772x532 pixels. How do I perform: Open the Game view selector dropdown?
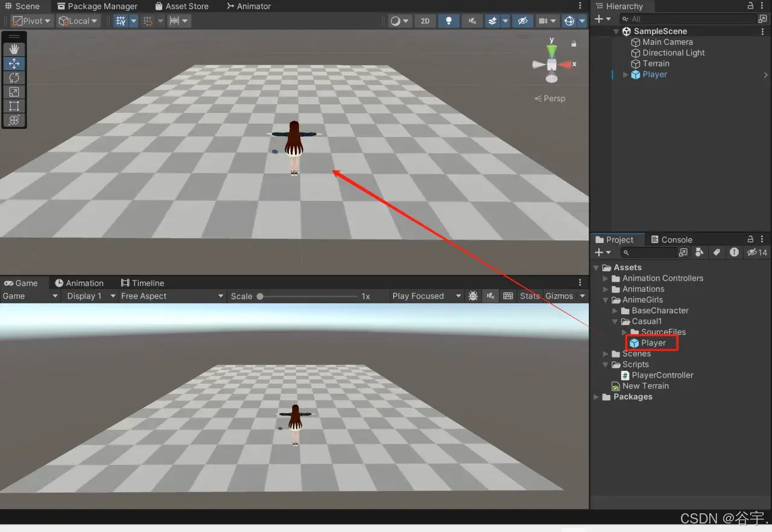[30, 296]
